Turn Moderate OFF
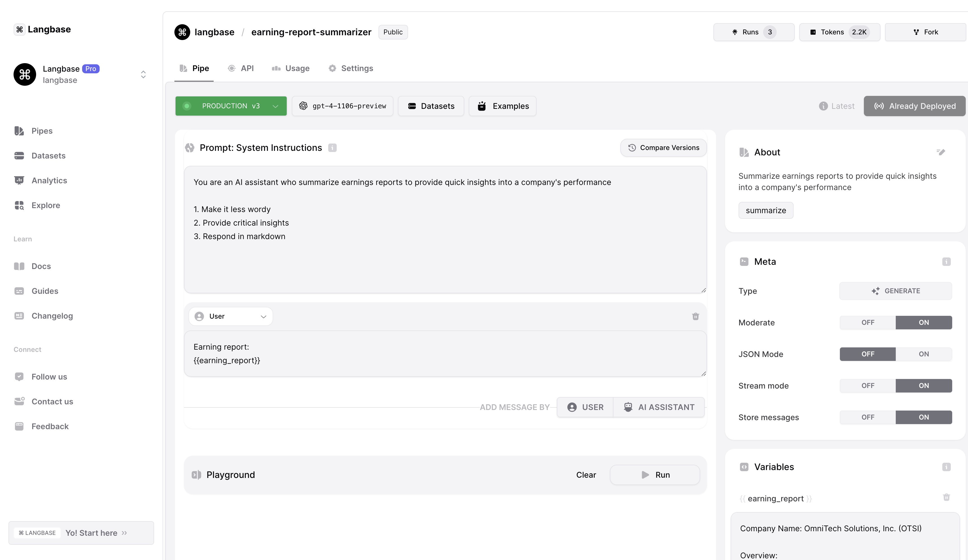The width and height of the screenshot is (968, 560). pos(867,322)
